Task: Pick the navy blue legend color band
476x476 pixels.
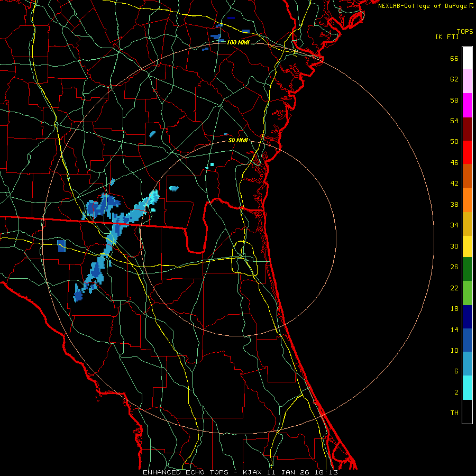Action: (467, 317)
